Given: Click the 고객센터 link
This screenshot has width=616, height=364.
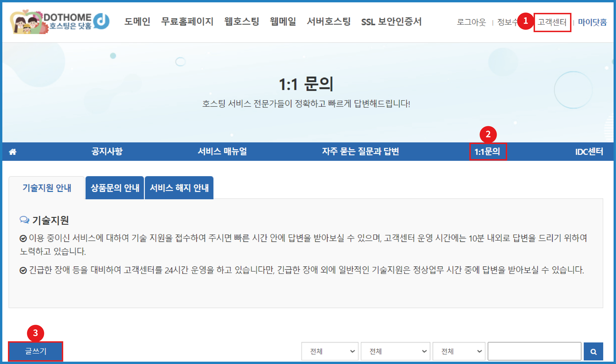Looking at the screenshot, I should (552, 22).
